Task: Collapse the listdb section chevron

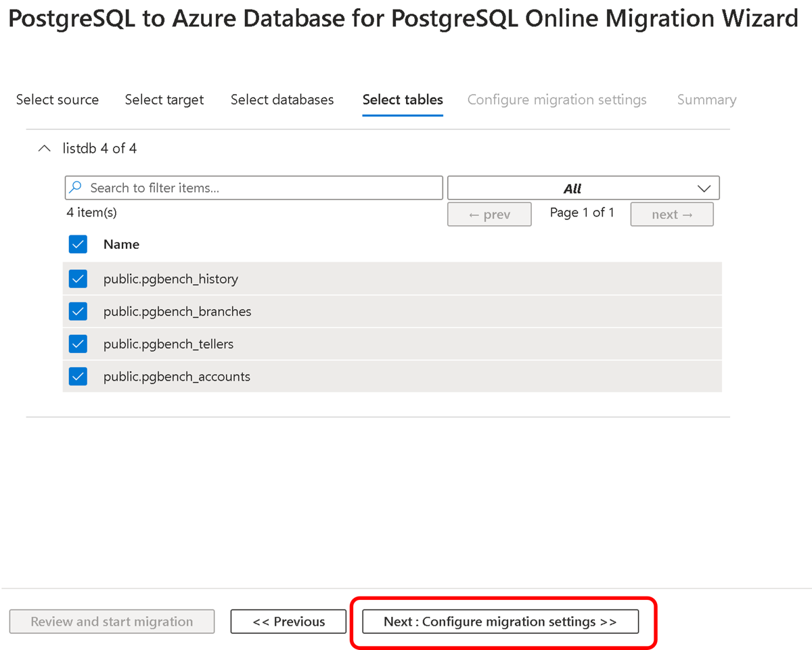Action: point(45,149)
